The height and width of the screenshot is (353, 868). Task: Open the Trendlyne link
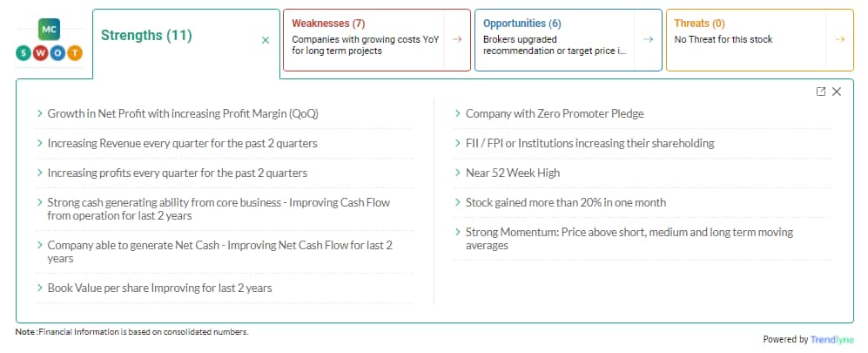coord(832,340)
